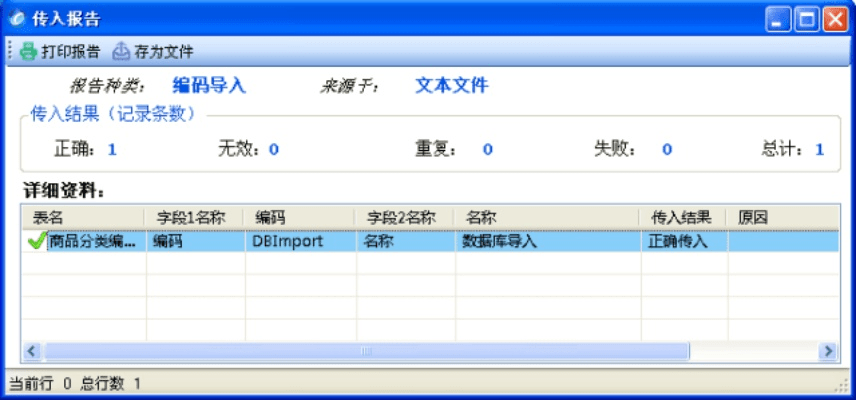Click the 来源于 label
Image resolution: width=856 pixels, height=400 pixels.
tap(350, 86)
